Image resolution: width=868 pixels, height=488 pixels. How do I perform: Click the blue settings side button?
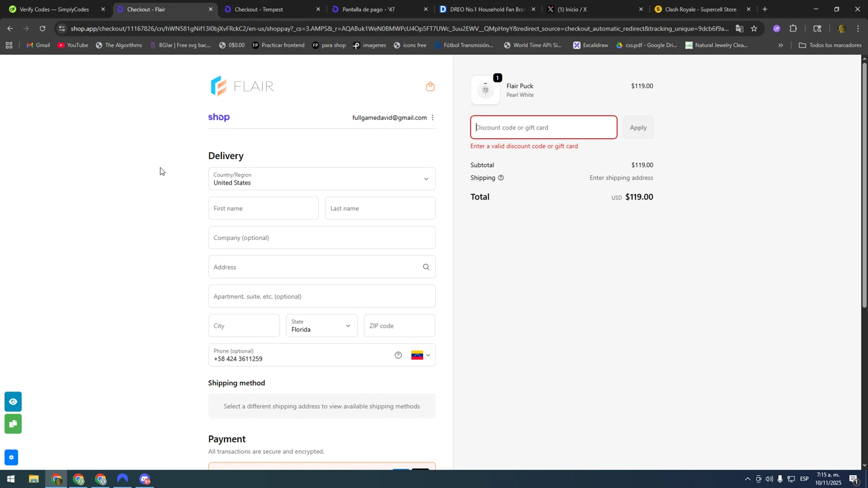pyautogui.click(x=11, y=457)
